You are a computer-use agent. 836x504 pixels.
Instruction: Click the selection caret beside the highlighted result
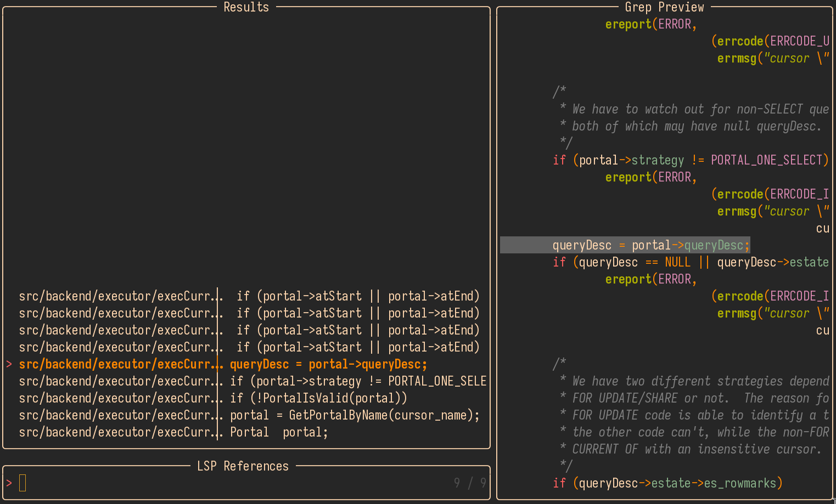pos(9,364)
